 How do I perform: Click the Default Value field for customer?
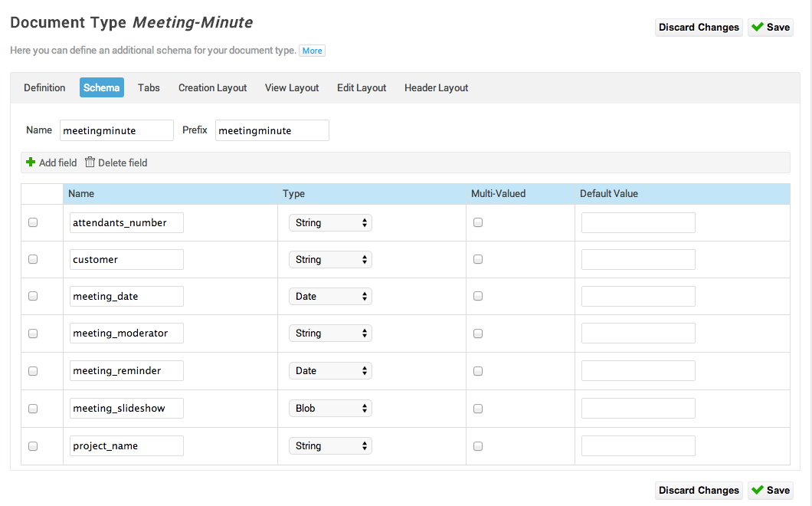638,259
